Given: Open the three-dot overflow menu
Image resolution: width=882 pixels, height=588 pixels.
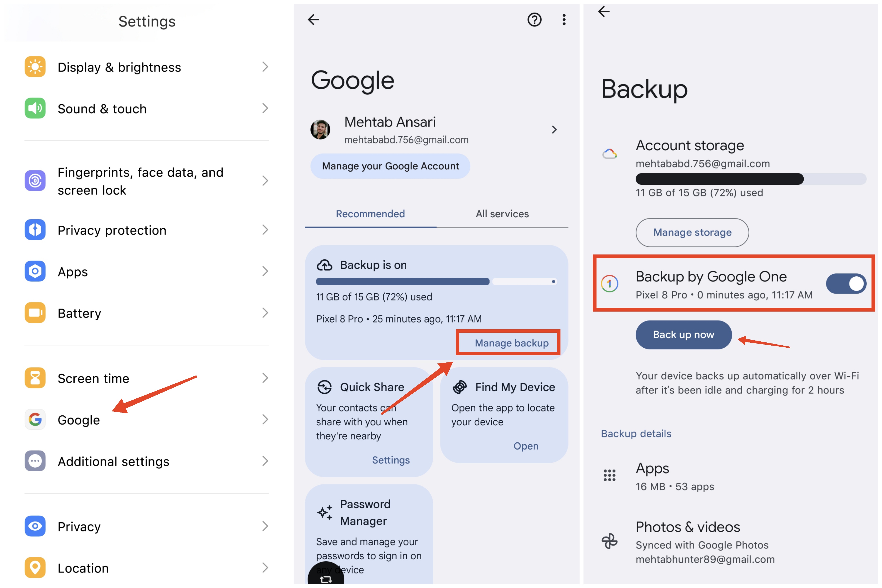Looking at the screenshot, I should [x=564, y=20].
